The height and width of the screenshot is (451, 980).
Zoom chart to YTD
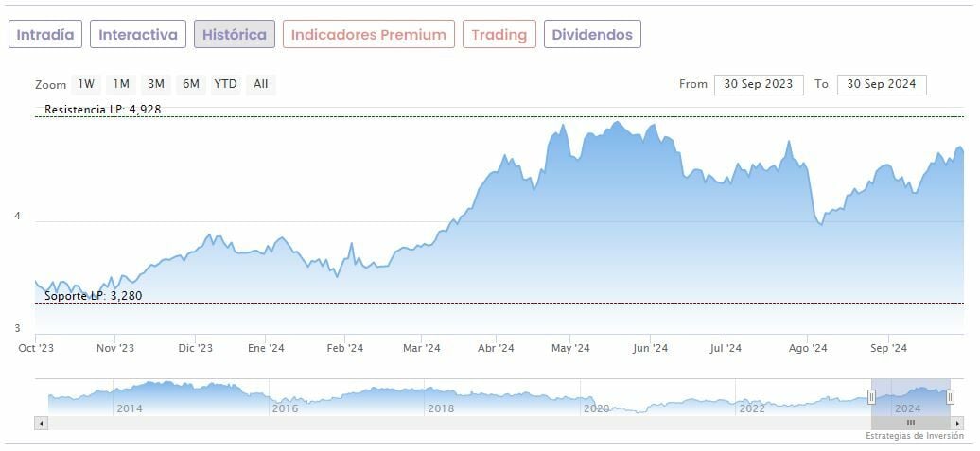(x=225, y=84)
